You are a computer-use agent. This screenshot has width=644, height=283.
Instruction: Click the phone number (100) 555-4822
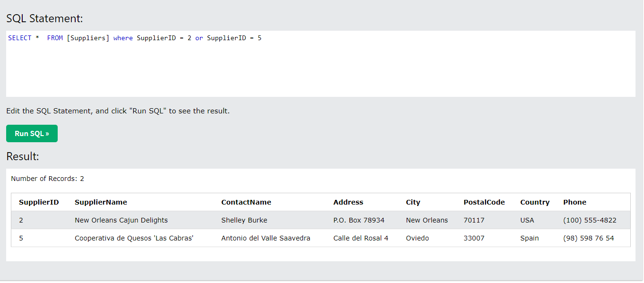[x=590, y=220]
